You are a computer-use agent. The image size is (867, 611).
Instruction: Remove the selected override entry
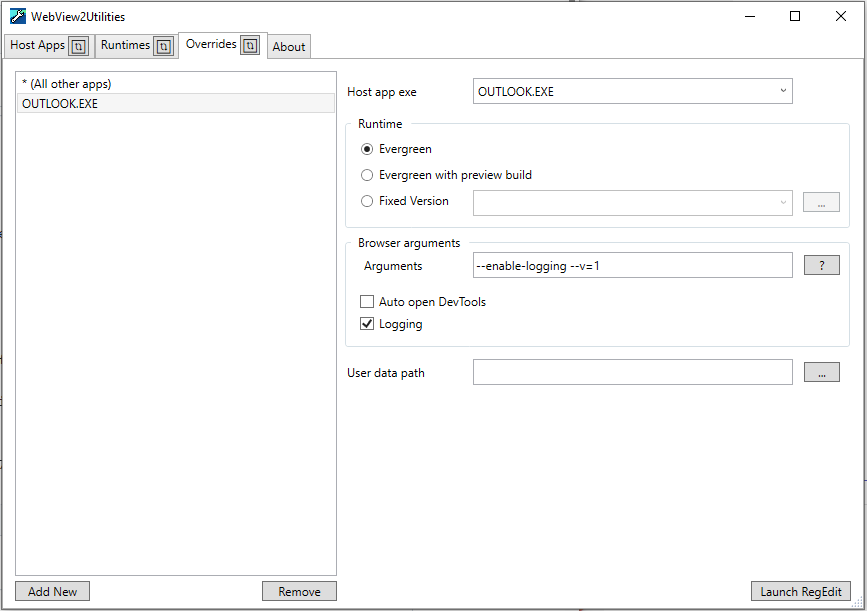click(299, 591)
